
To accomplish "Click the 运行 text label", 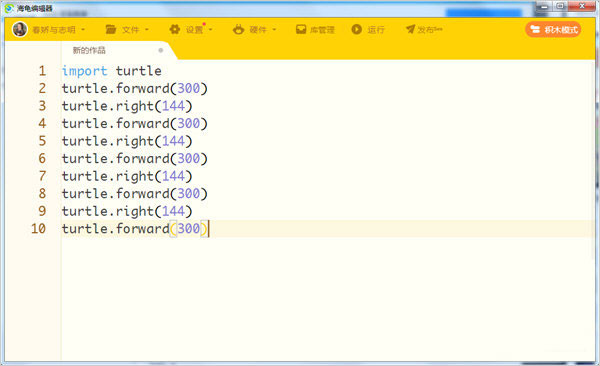I will pyautogui.click(x=376, y=29).
